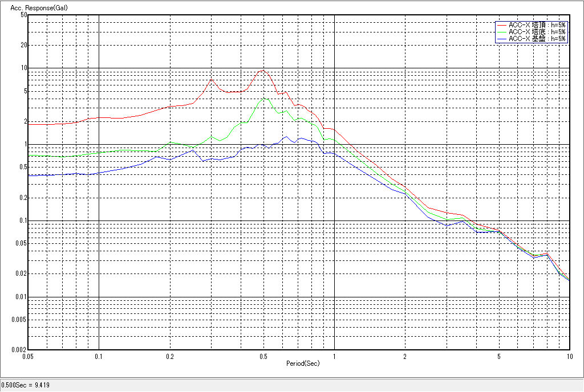Click the green curve peak near 0.5 sec

(x=264, y=98)
